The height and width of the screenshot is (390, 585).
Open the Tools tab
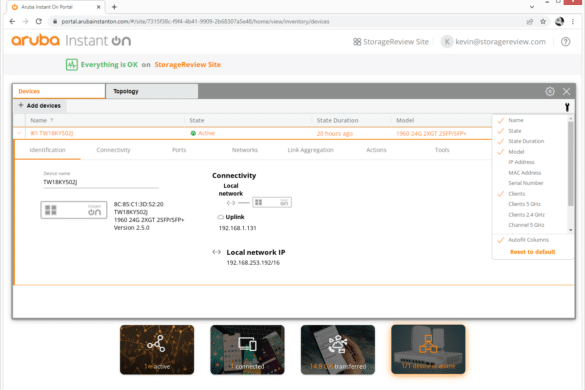(x=442, y=150)
